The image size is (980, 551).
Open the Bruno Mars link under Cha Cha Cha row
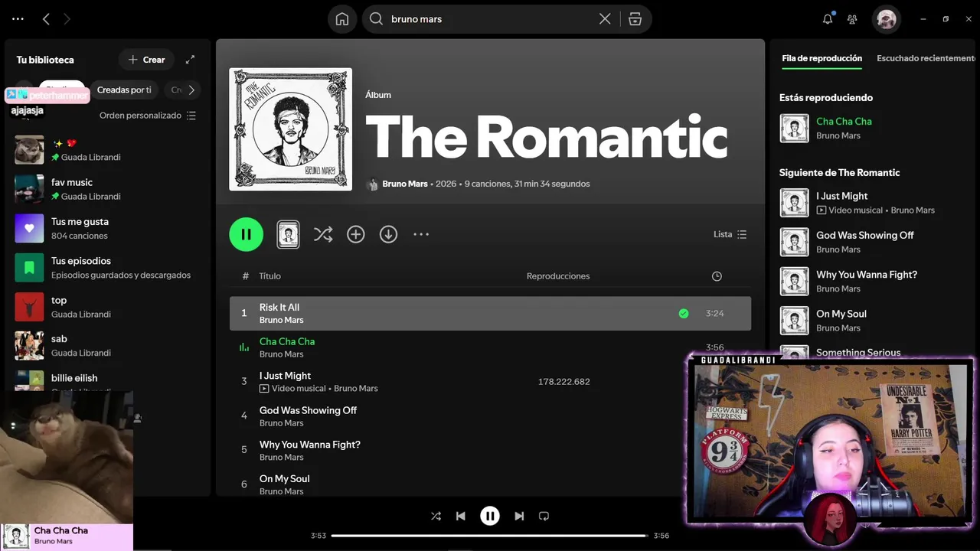click(x=281, y=354)
